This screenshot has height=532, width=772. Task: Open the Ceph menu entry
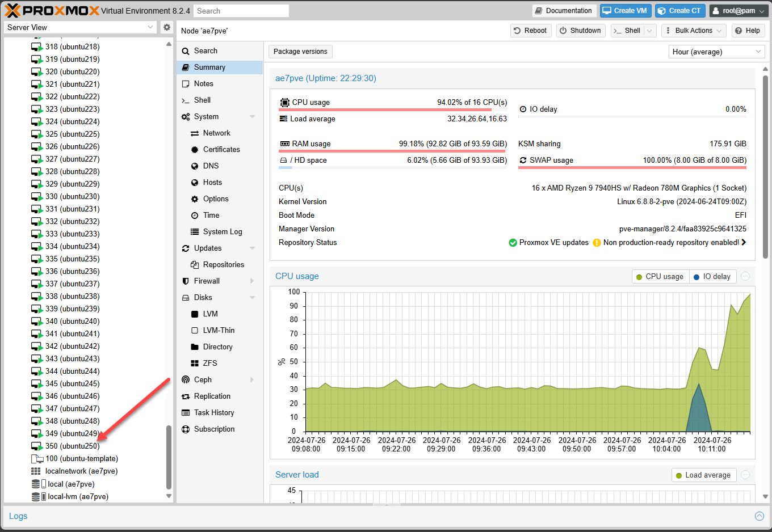tap(220, 380)
